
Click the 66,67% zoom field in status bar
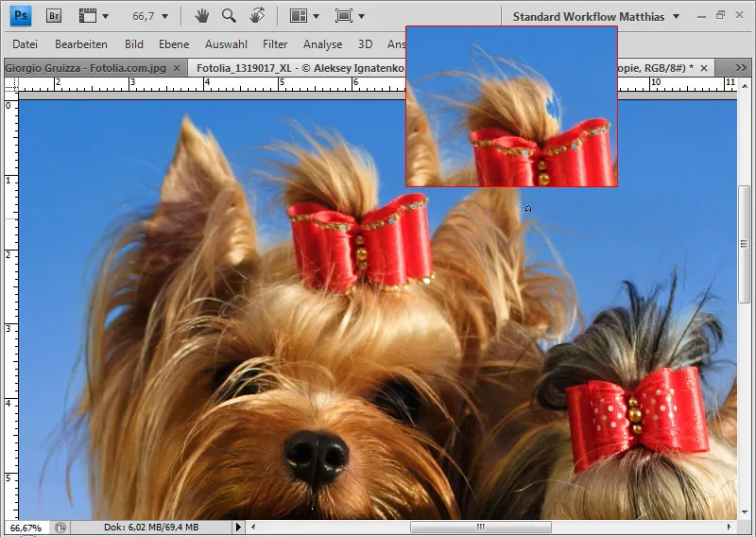(x=26, y=528)
